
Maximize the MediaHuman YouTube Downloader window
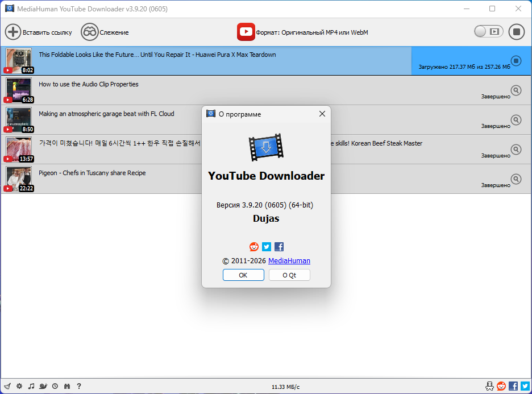(x=492, y=9)
